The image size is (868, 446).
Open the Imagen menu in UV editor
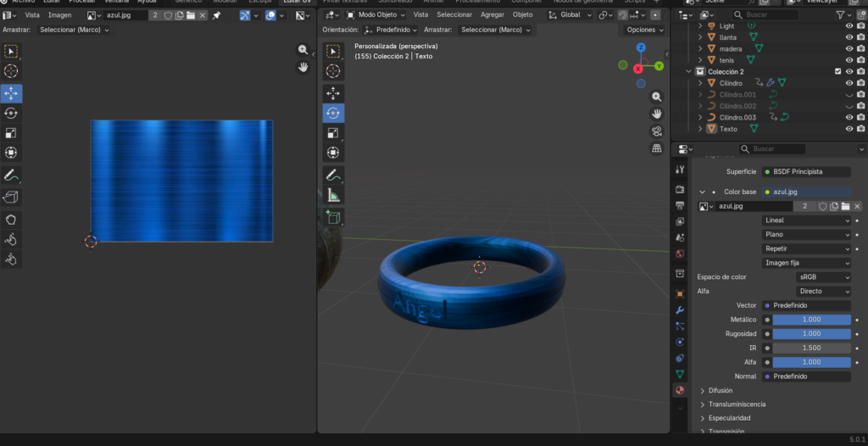[x=59, y=15]
